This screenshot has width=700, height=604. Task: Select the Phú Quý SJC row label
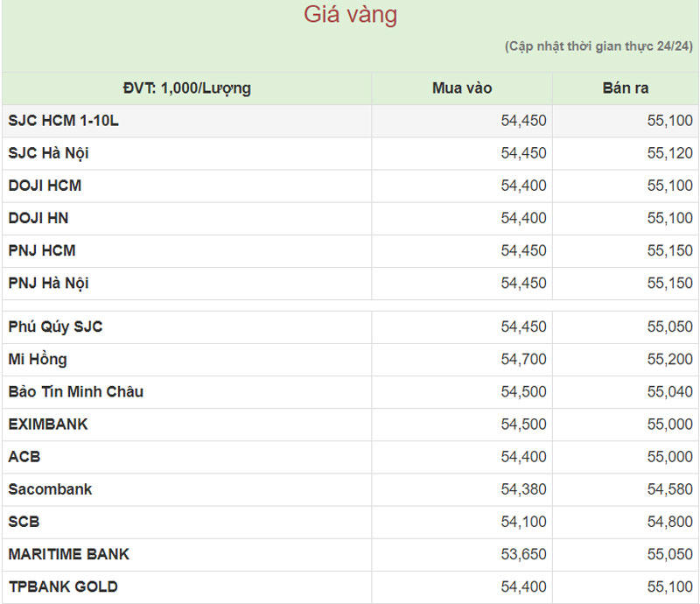[55, 327]
